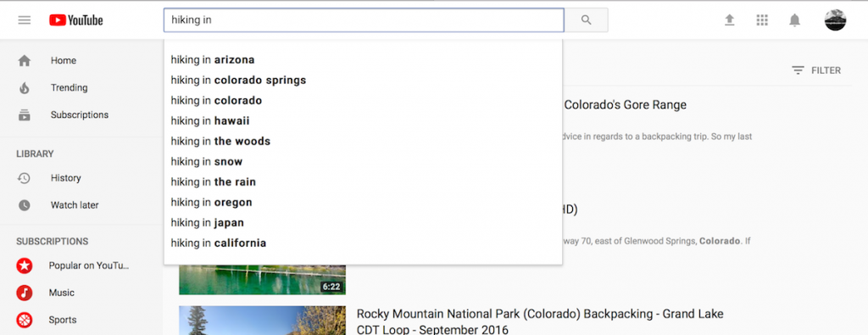This screenshot has width=868, height=335.
Task: Open the account avatar menu
Action: click(x=835, y=20)
